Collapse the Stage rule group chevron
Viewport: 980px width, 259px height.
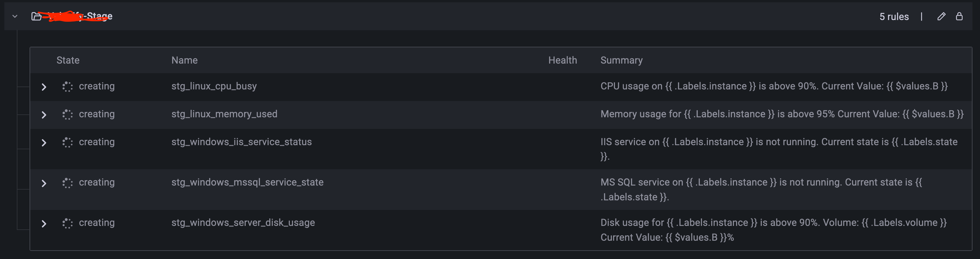(15, 16)
